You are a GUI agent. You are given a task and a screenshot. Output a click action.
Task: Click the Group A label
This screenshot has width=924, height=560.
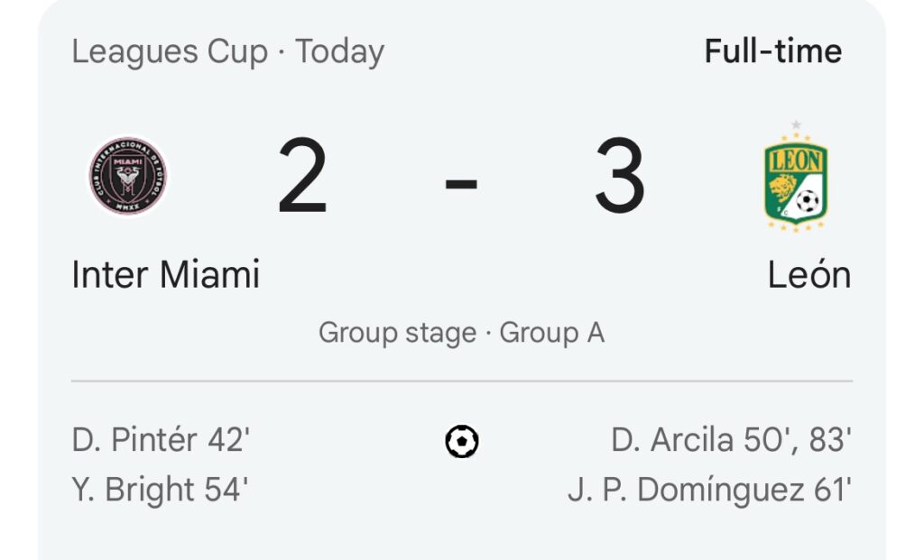pyautogui.click(x=552, y=333)
